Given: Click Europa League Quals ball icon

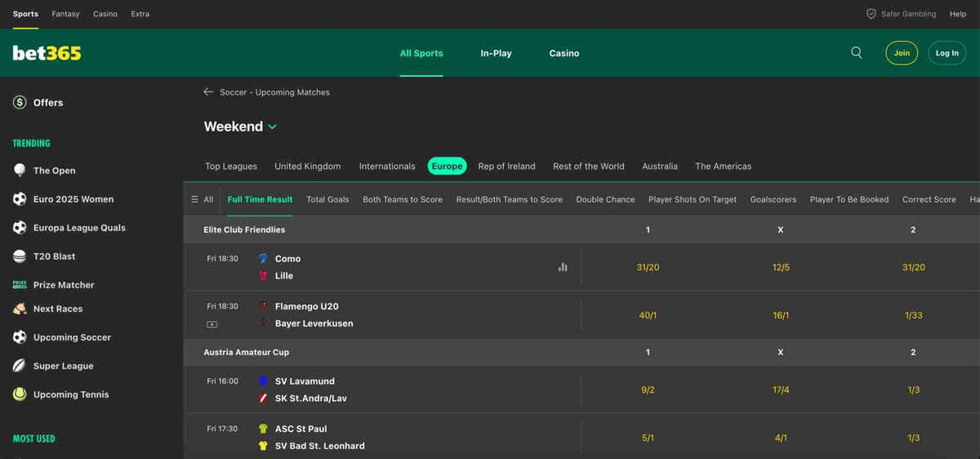Looking at the screenshot, I should tap(20, 227).
